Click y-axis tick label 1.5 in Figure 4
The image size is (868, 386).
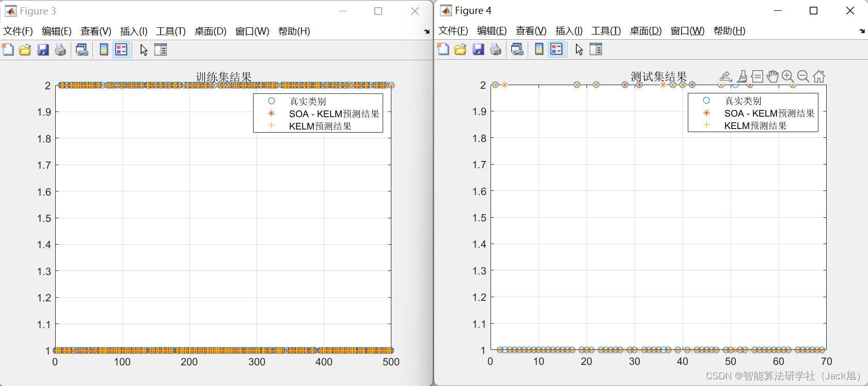479,218
